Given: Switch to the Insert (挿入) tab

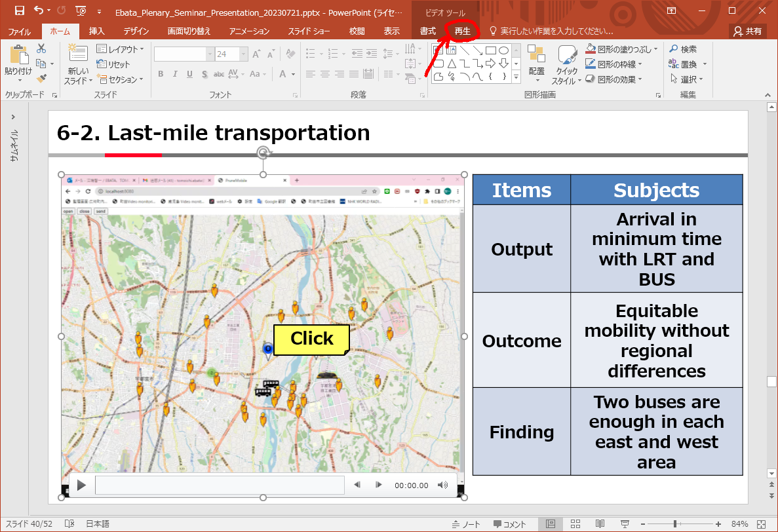Looking at the screenshot, I should coord(96,31).
